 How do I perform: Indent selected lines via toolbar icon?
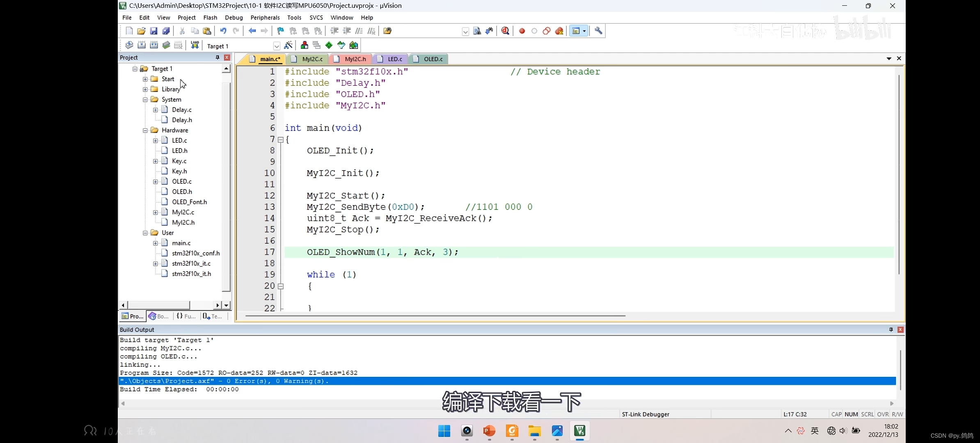click(334, 31)
